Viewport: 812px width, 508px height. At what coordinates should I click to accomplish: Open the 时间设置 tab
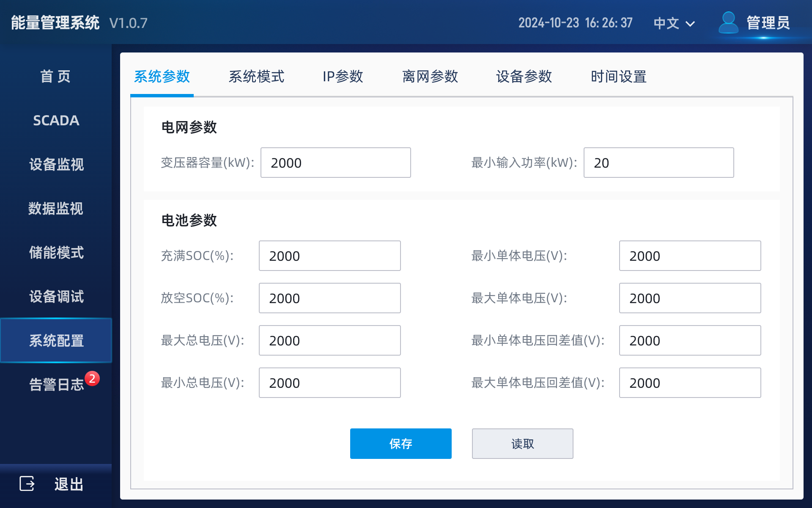click(618, 77)
